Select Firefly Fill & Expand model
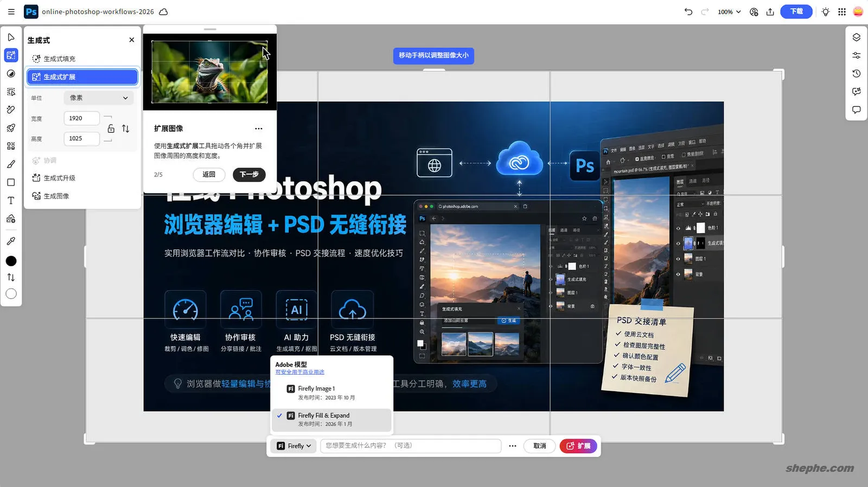The width and height of the screenshot is (868, 487). tap(331, 420)
